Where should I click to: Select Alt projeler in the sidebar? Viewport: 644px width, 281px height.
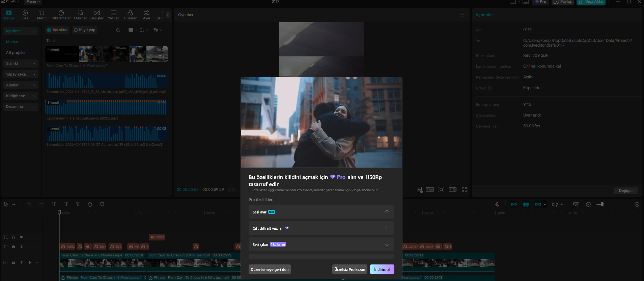click(x=16, y=53)
